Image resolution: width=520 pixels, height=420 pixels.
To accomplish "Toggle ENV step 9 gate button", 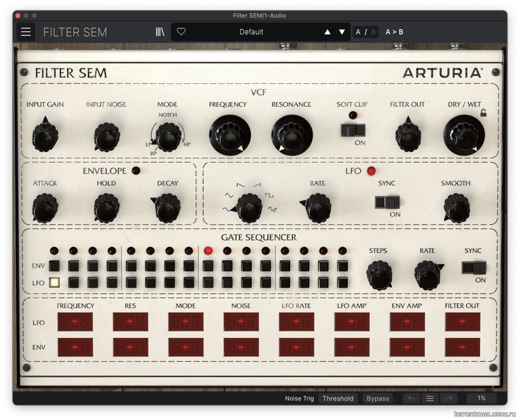I will tap(208, 266).
